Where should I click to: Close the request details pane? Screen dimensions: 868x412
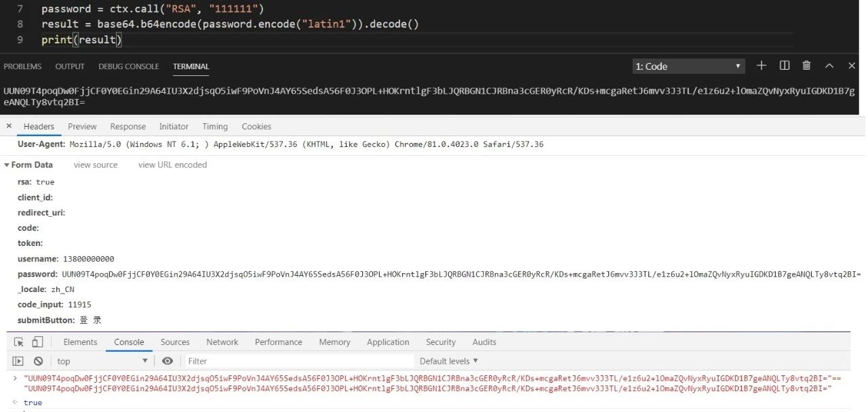9,126
